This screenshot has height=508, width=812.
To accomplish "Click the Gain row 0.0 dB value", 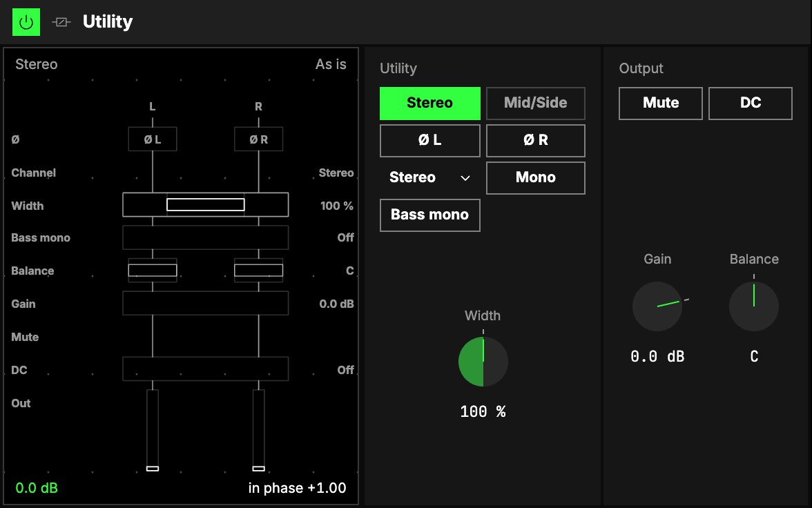I will pyautogui.click(x=337, y=304).
